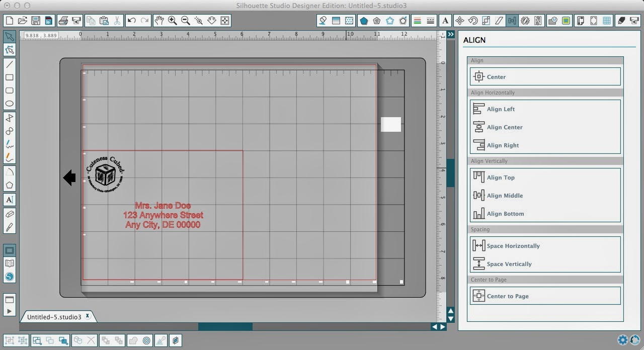Send design to Silhouette cutter icon in top-left toolbar
Image resolution: width=644 pixels, height=350 pixels.
click(x=76, y=21)
